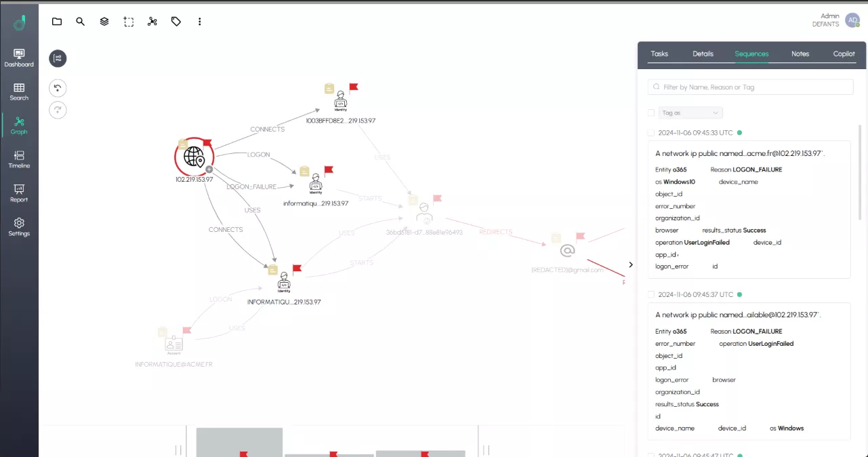The image size is (868, 457).
Task: Select the INFORMATIQUE@ACME.FR account node
Action: (173, 345)
